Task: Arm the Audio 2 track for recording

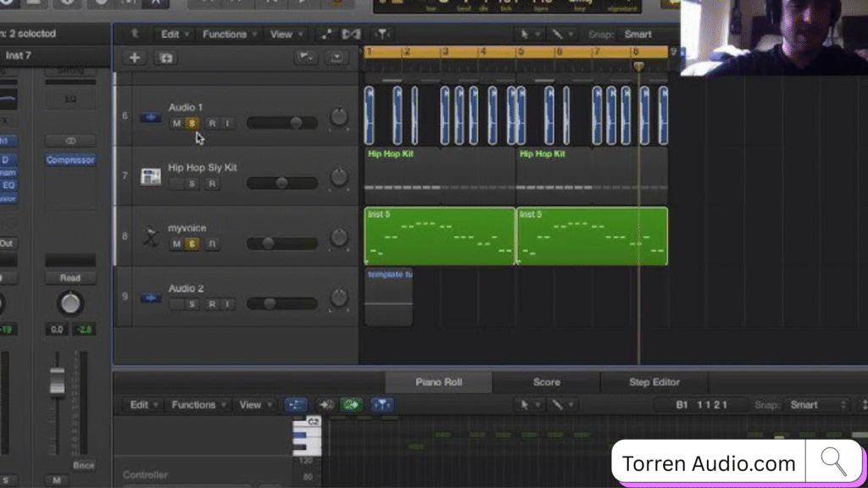Action: tap(213, 305)
